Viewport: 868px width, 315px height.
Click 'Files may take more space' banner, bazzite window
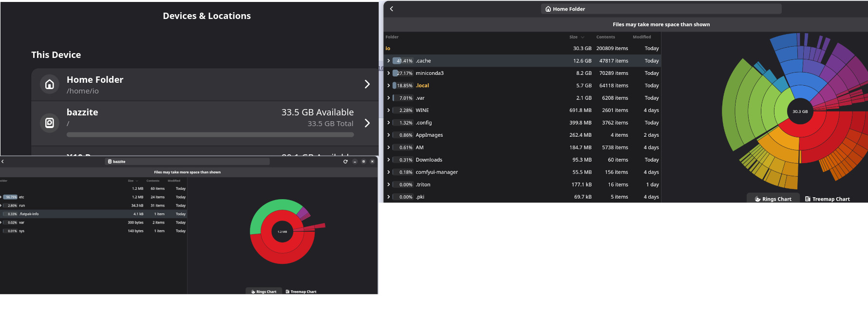[x=187, y=172]
